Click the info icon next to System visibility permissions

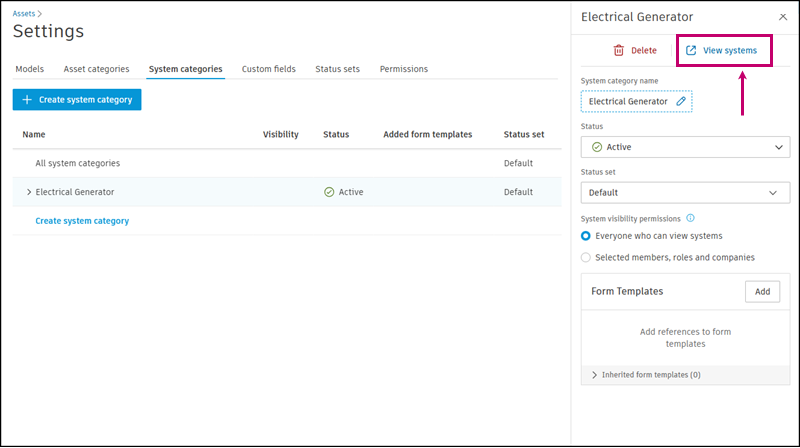pos(690,218)
